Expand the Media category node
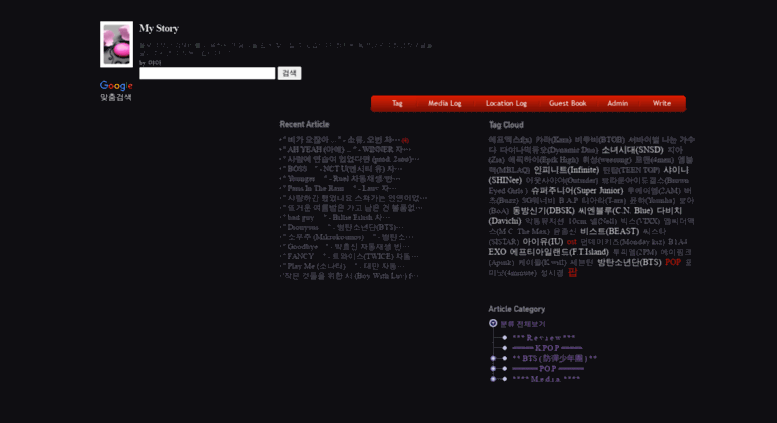The width and height of the screenshot is (777, 423). [493, 379]
